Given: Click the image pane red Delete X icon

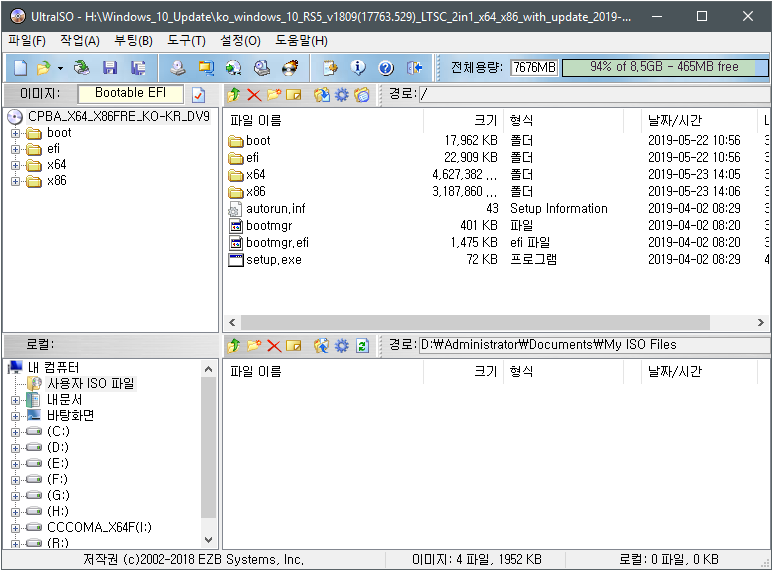Looking at the screenshot, I should [x=254, y=95].
